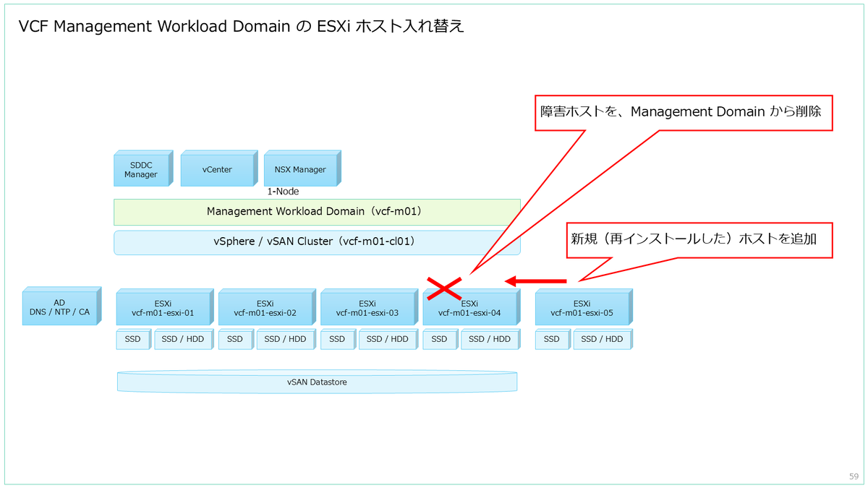The height and width of the screenshot is (488, 868).
Task: Select the SDDC Manager box
Action: coord(142,169)
